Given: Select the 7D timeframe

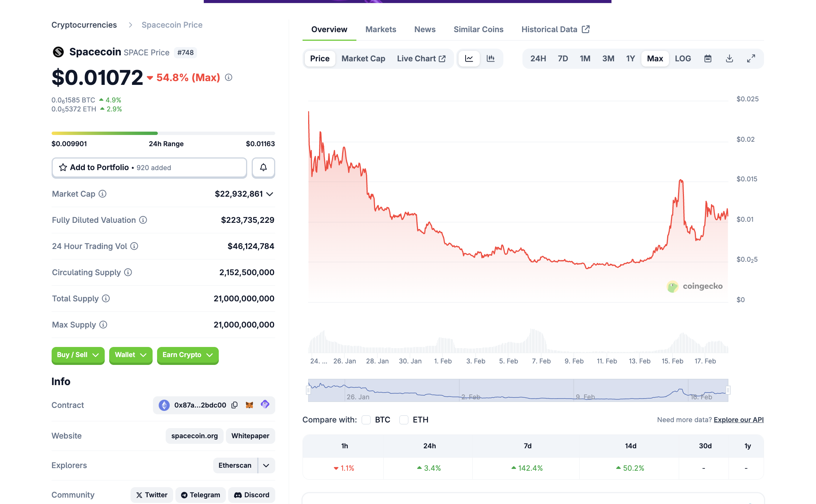Looking at the screenshot, I should point(562,58).
